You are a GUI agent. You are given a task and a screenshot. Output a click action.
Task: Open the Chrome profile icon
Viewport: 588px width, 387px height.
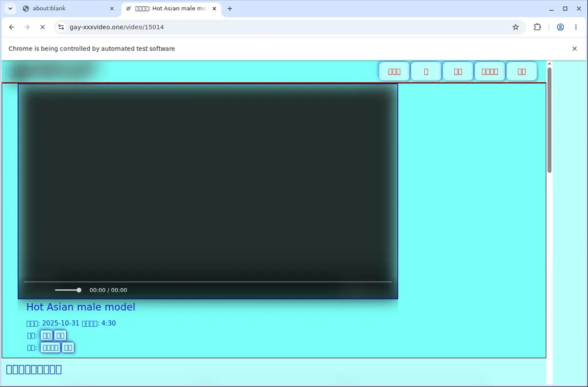click(560, 27)
